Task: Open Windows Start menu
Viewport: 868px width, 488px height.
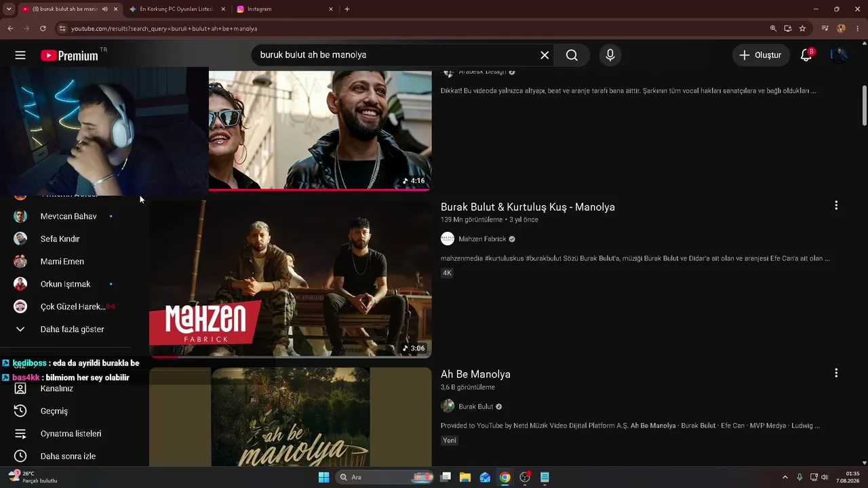Action: (323, 477)
